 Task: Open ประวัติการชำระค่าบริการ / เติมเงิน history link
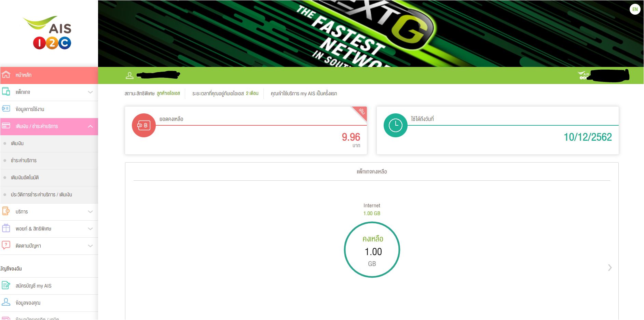41,195
